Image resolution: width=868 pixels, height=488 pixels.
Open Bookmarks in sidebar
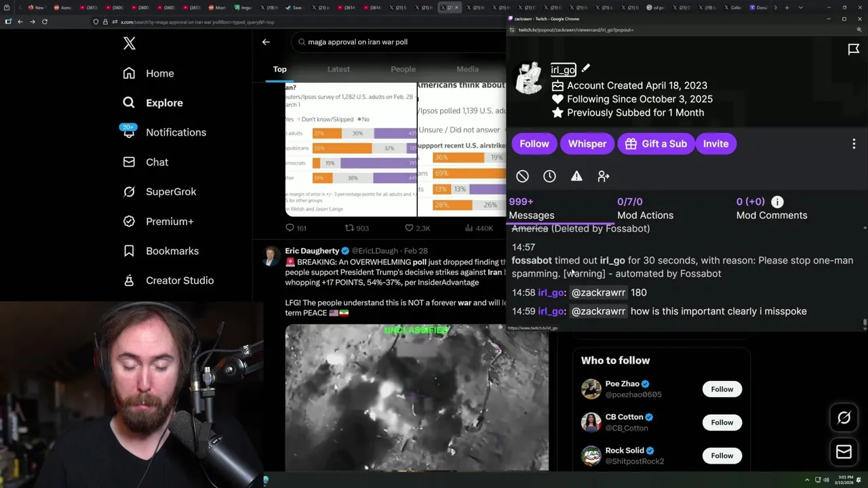pos(161,251)
